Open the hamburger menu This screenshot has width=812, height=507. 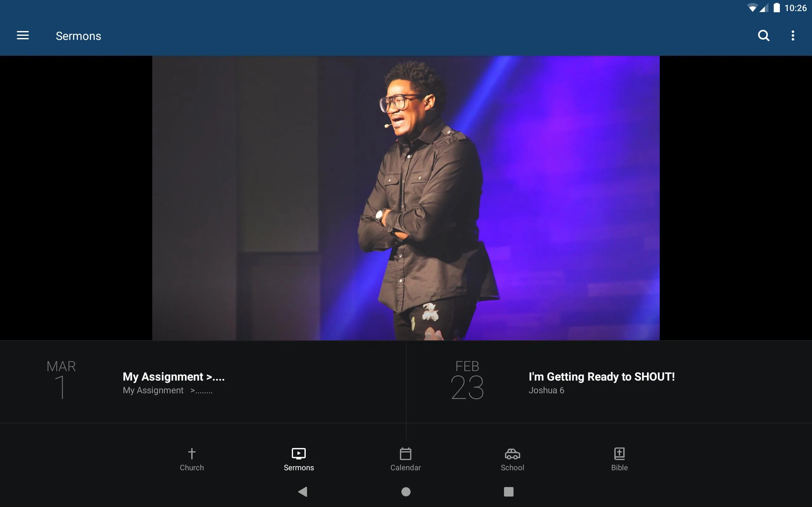[23, 35]
